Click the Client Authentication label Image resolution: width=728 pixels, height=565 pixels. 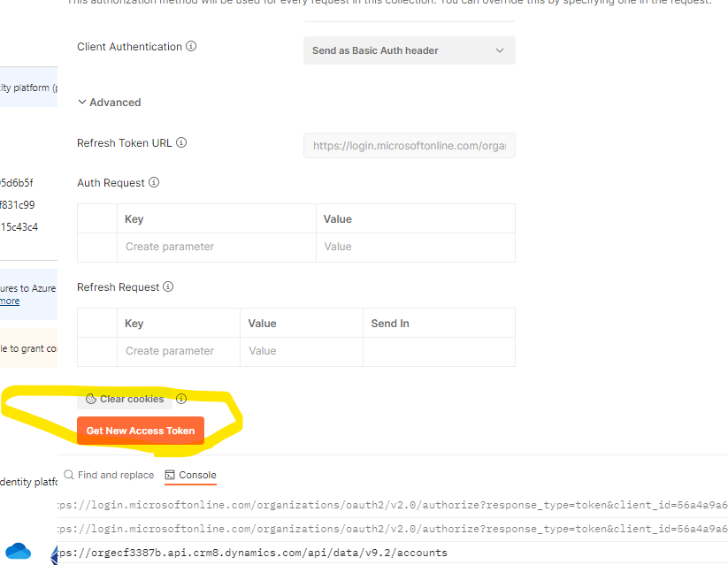129,47
